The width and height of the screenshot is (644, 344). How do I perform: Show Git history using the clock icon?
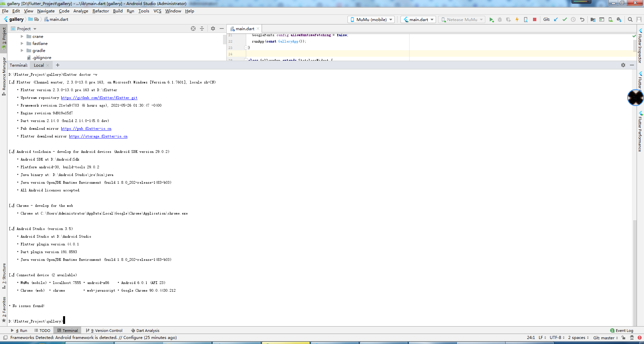(573, 19)
